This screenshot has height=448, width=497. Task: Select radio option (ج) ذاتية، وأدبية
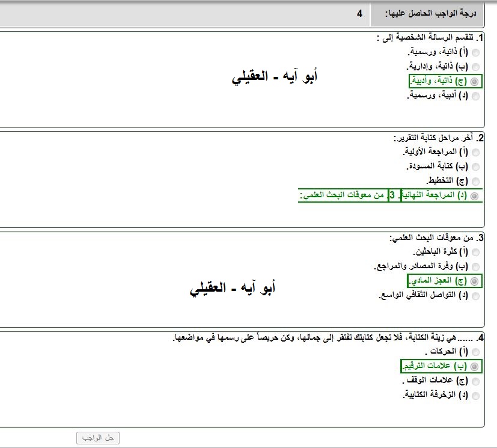click(x=475, y=82)
